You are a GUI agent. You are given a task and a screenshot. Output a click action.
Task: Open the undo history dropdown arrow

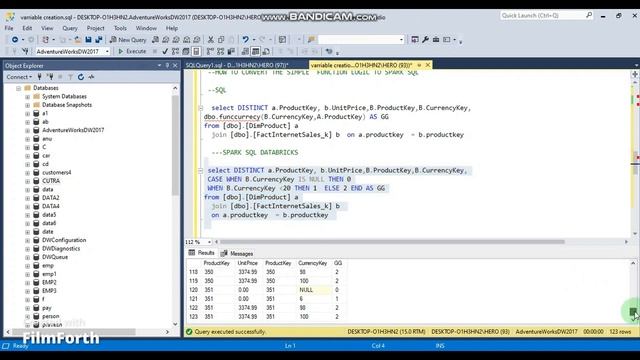[253, 40]
